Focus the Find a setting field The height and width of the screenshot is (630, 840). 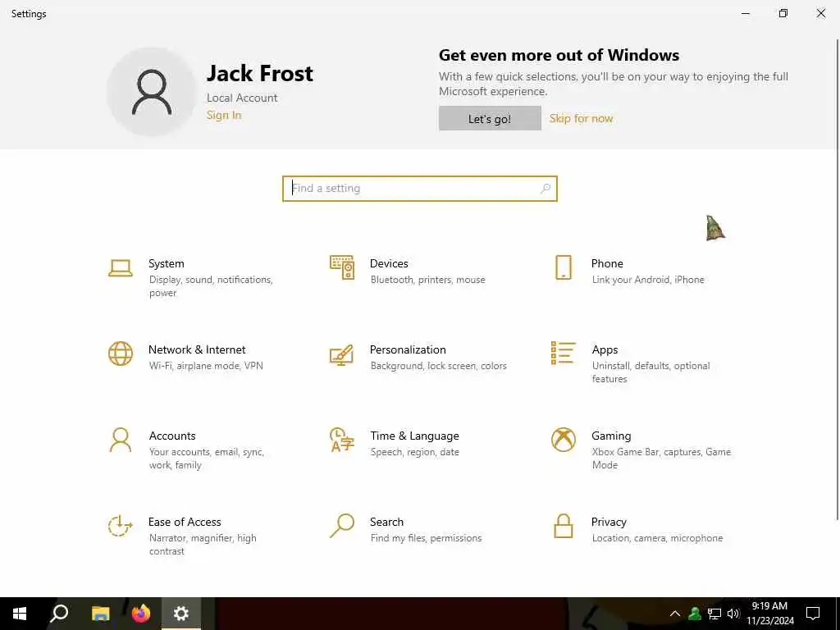tap(419, 189)
